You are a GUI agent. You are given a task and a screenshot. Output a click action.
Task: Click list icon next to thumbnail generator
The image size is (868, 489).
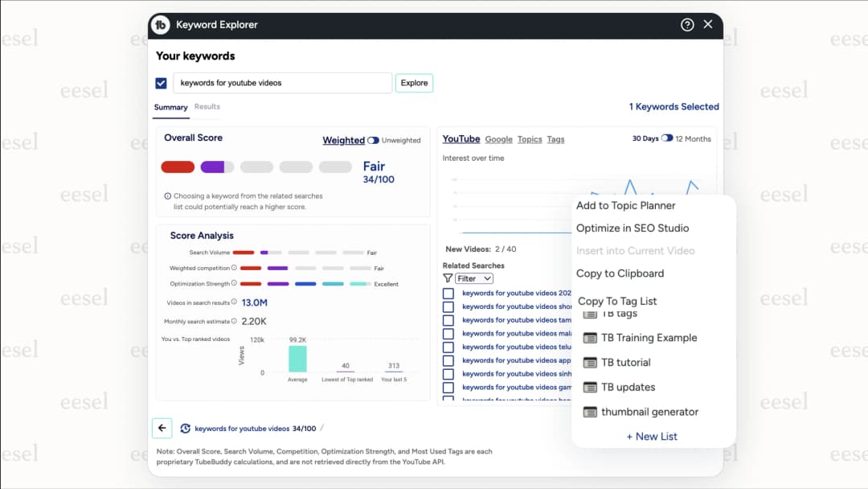[590, 412]
